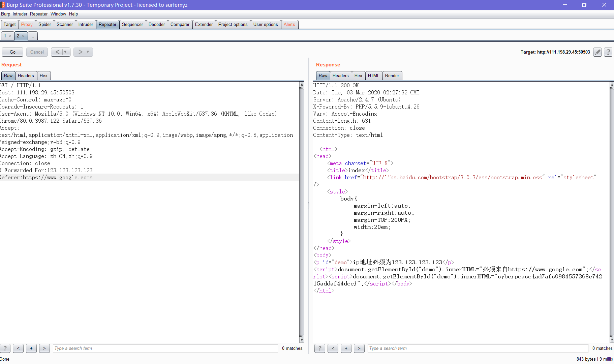Image resolution: width=614 pixels, height=364 pixels.
Task: Open request search help icon
Action: (x=5, y=348)
